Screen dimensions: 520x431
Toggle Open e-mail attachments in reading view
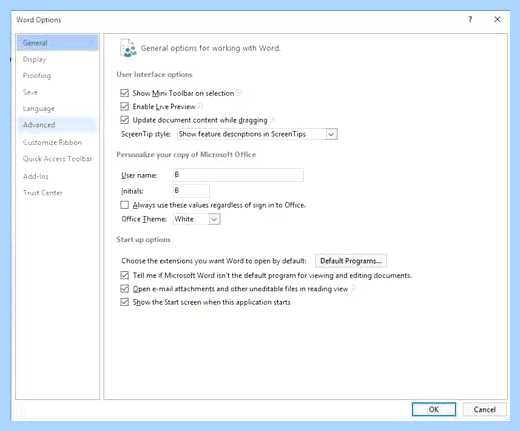[124, 288]
